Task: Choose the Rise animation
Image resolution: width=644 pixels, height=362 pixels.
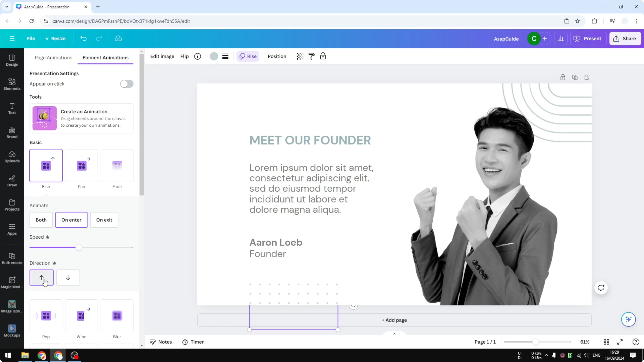Action: click(46, 166)
